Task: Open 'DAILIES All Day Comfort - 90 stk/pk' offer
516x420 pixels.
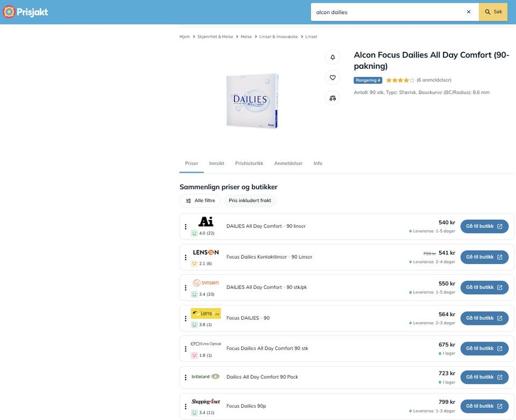Action: click(267, 287)
